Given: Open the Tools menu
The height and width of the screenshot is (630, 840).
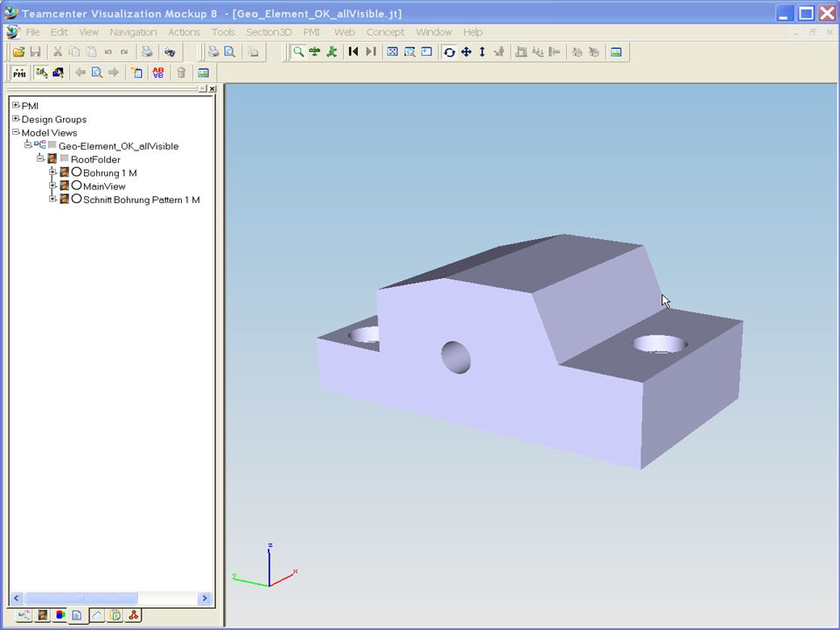Looking at the screenshot, I should [223, 32].
